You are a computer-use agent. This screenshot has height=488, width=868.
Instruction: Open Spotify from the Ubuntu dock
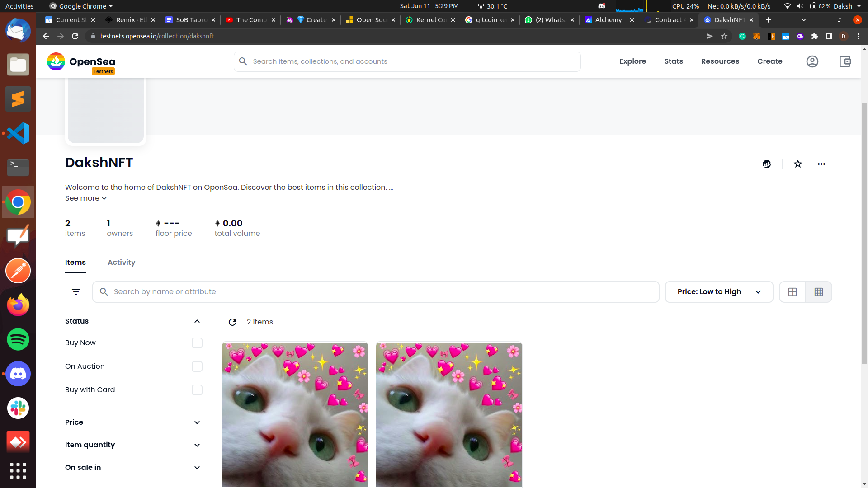tap(18, 339)
